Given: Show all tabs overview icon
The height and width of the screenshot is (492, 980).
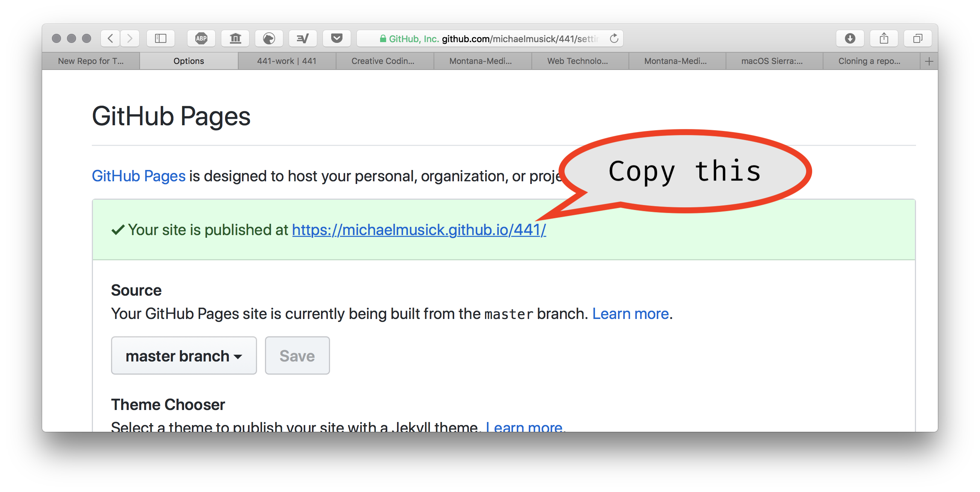Looking at the screenshot, I should pyautogui.click(x=918, y=38).
